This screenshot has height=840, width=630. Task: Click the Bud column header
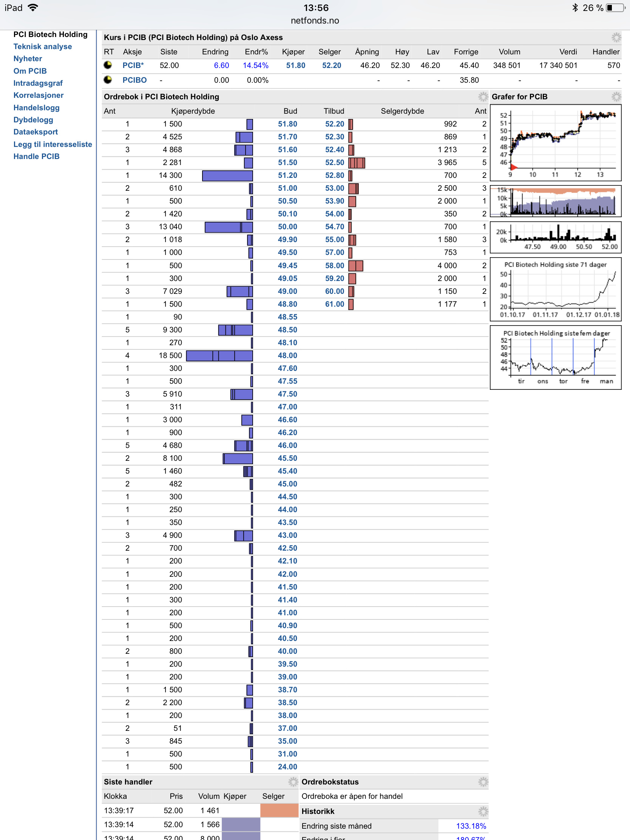pos(290,111)
